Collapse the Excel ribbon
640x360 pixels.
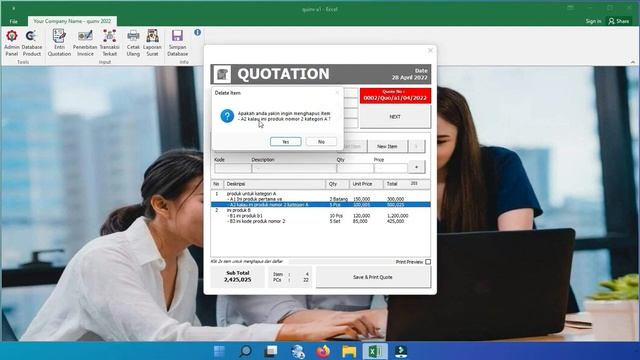(633, 62)
